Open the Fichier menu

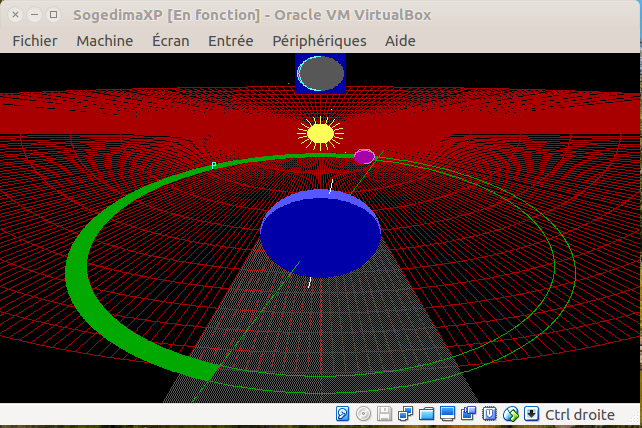pos(35,41)
